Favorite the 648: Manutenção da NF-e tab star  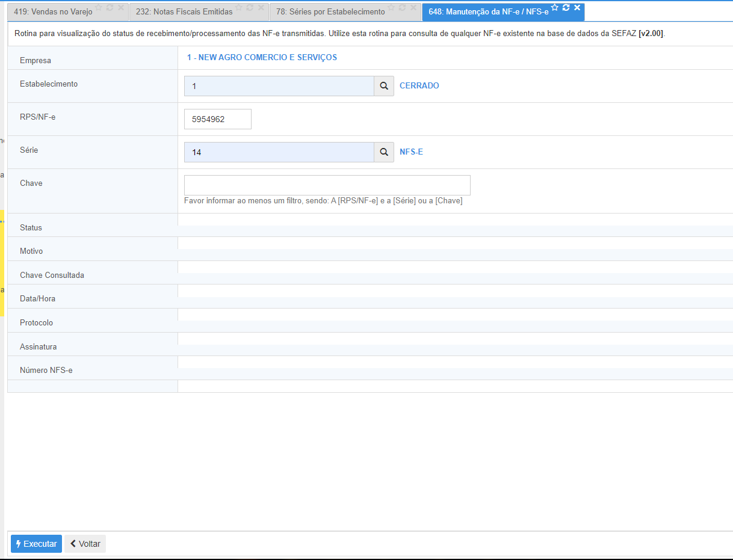coord(555,8)
